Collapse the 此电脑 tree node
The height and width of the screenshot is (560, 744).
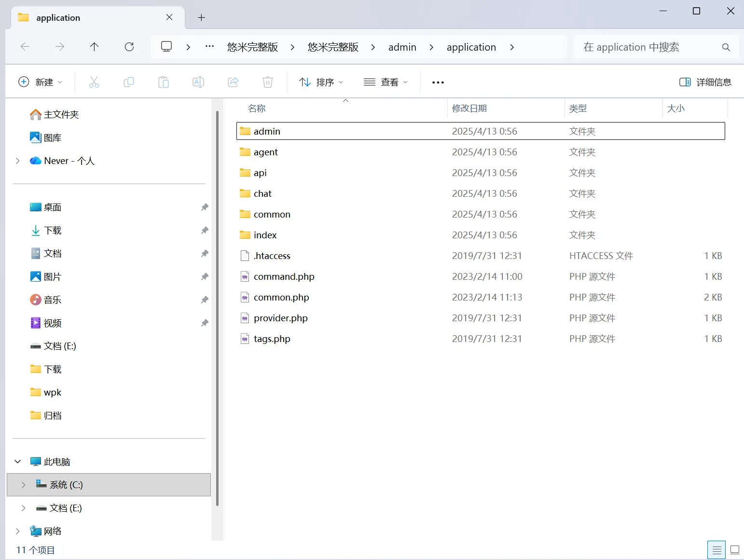[x=18, y=462]
